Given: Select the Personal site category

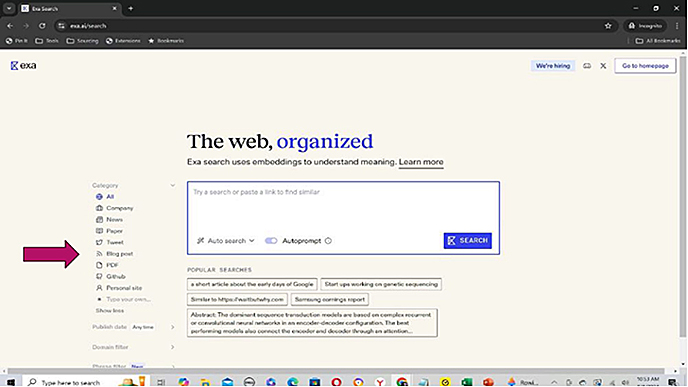Looking at the screenshot, I should pyautogui.click(x=119, y=288).
